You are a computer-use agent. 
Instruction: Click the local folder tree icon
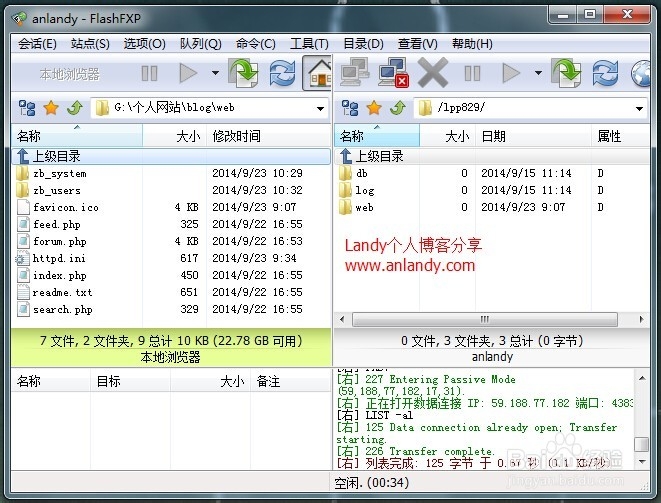(27, 108)
